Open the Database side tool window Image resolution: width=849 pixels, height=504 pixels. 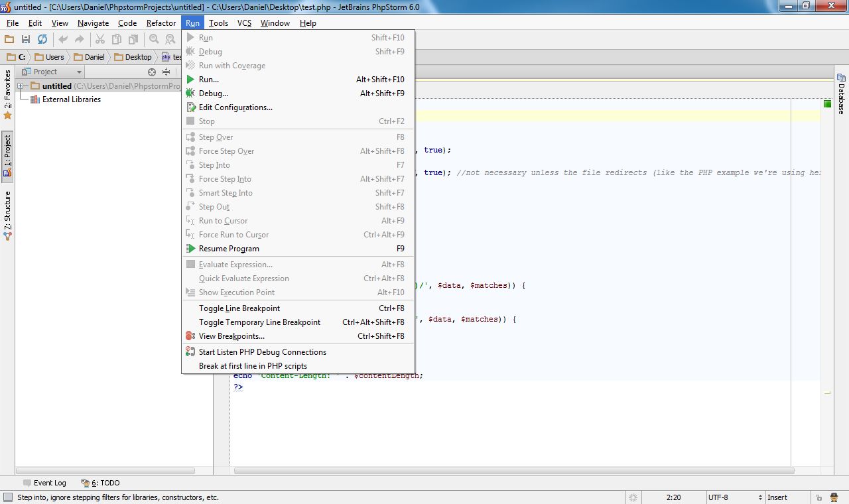pyautogui.click(x=841, y=93)
